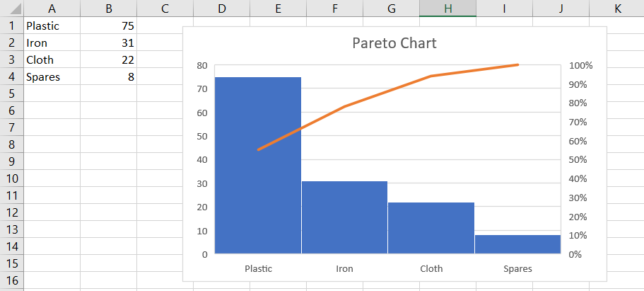644x291 pixels.
Task: Click the Spares axis category label
Action: tap(518, 269)
